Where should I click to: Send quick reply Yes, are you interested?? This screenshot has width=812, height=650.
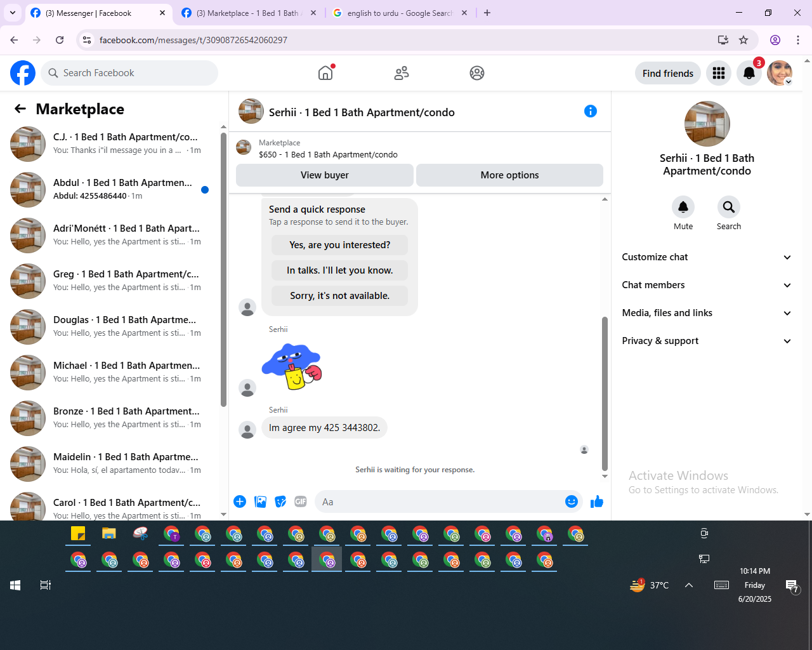pyautogui.click(x=340, y=245)
